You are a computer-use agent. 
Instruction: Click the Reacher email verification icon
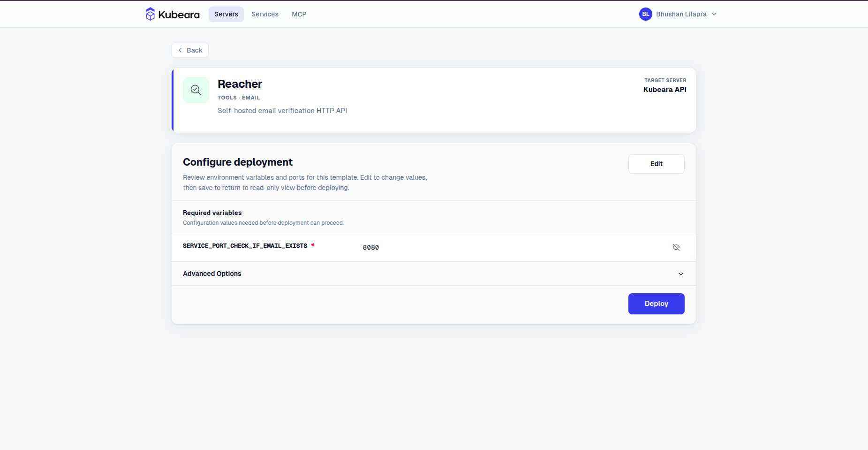[x=196, y=90]
